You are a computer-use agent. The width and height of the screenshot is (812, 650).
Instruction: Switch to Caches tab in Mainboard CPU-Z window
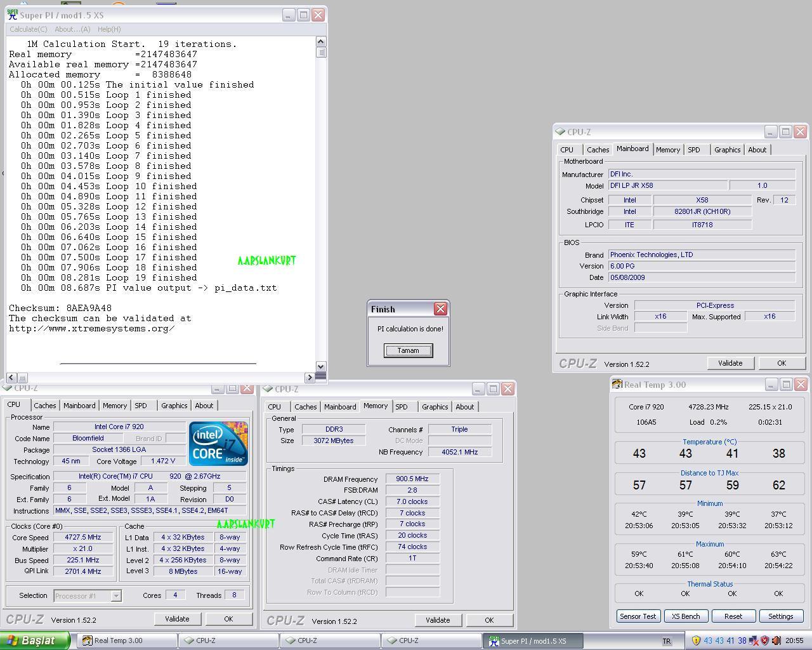598,150
